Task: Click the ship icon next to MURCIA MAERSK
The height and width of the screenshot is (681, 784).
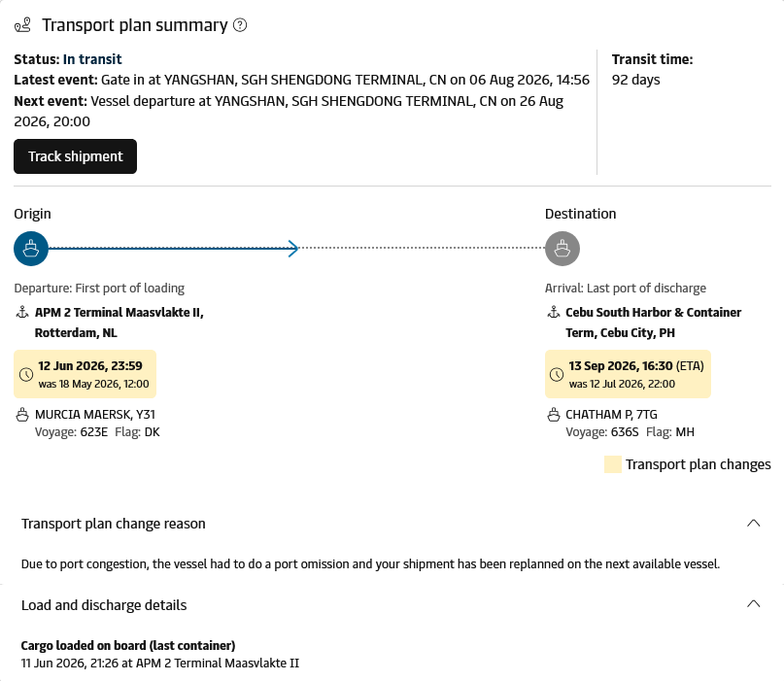Action: pos(22,415)
